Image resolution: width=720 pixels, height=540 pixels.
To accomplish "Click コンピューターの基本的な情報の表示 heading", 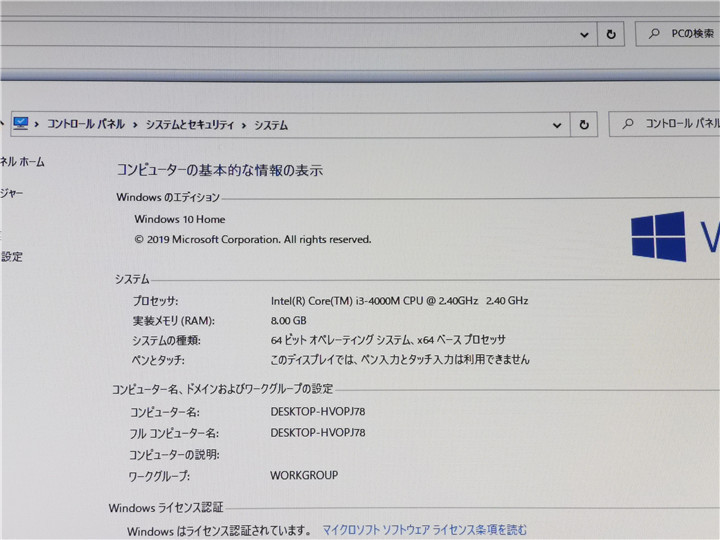I will [x=220, y=170].
